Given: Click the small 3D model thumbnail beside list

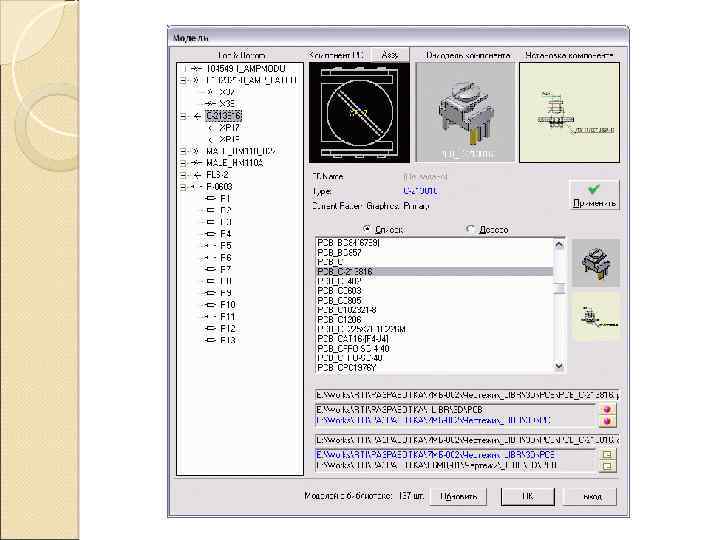Looking at the screenshot, I should pyautogui.click(x=595, y=263).
